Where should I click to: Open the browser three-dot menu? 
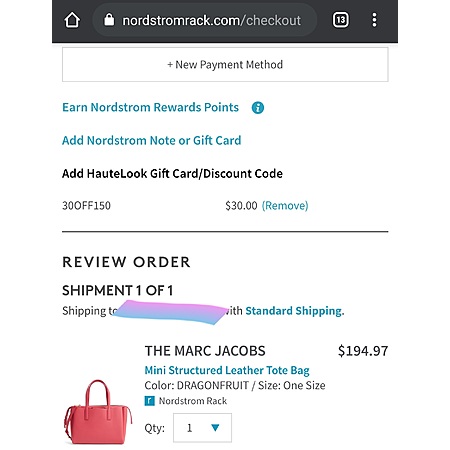point(374,20)
